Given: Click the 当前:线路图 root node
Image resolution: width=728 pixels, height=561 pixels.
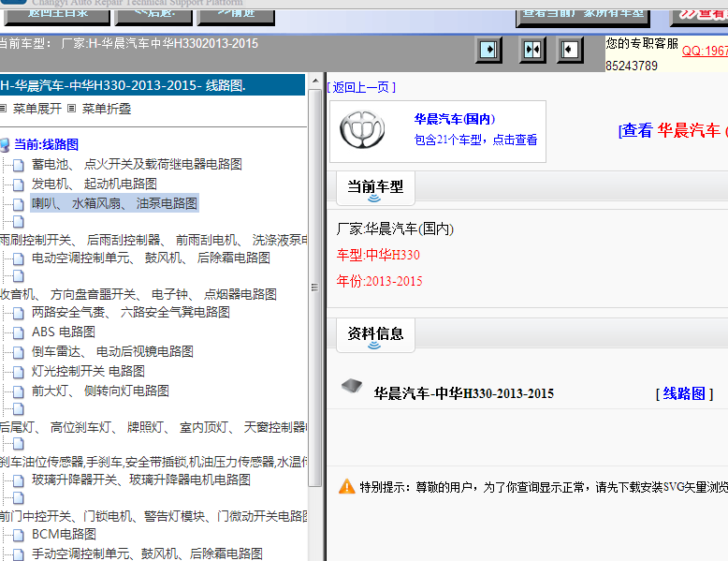Looking at the screenshot, I should (46, 144).
